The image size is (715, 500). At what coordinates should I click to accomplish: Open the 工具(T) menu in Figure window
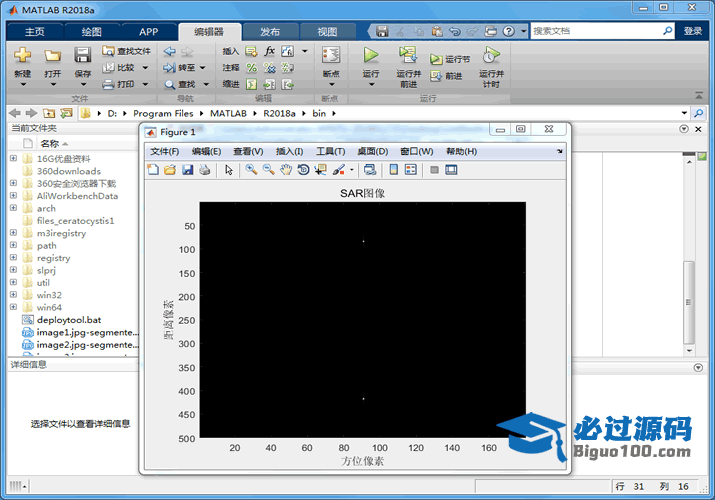tap(330, 151)
